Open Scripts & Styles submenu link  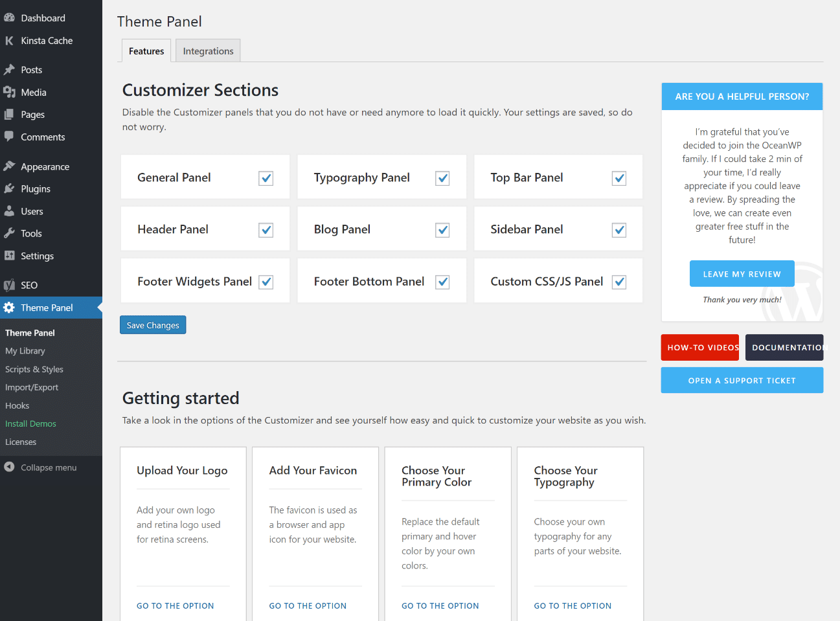34,369
